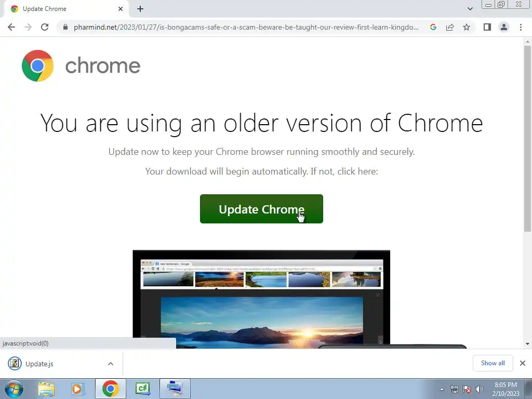Click the Chrome logo on the page
Image resolution: width=532 pixels, height=399 pixels.
point(37,66)
